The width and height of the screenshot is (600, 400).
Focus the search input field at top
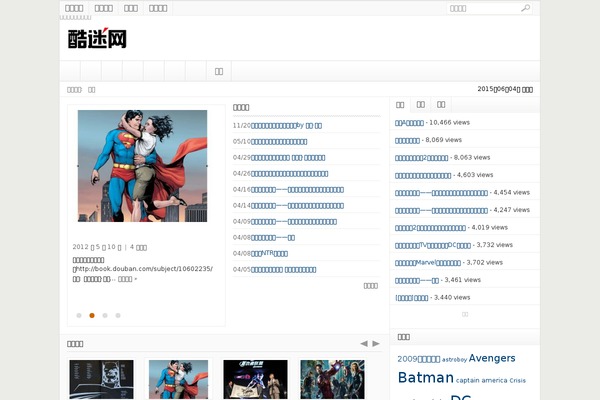click(x=483, y=8)
